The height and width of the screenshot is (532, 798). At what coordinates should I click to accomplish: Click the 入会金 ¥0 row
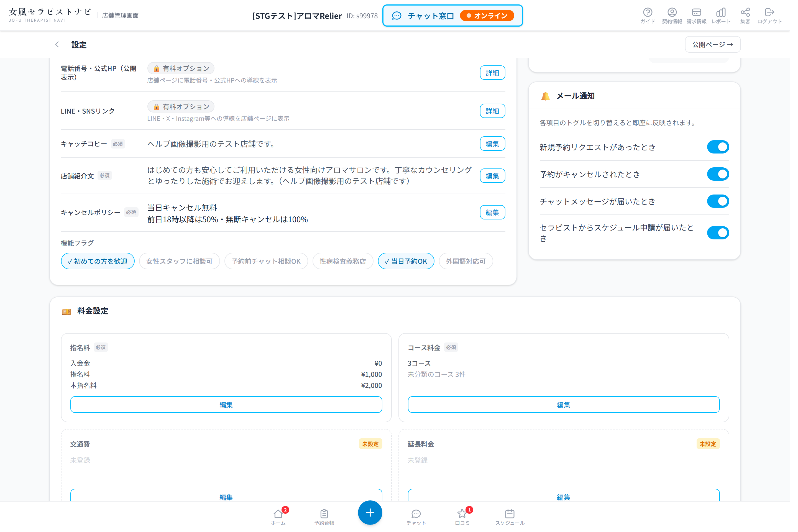coord(228,367)
